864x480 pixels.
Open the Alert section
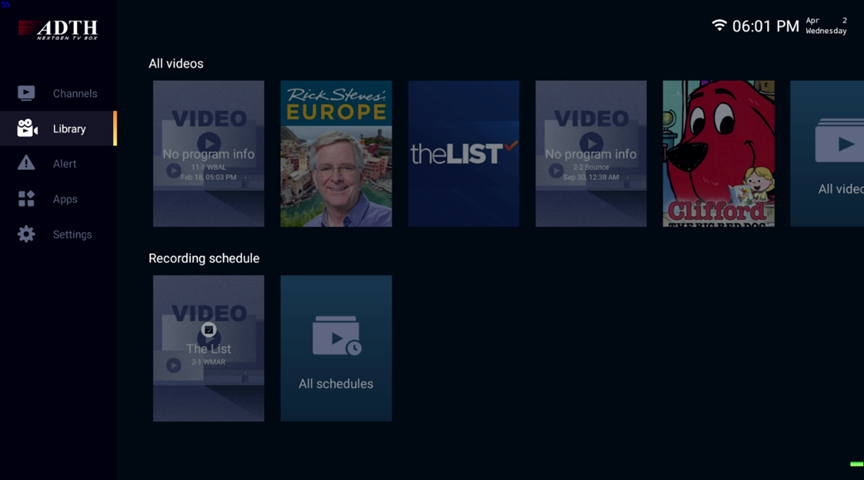pos(58,164)
